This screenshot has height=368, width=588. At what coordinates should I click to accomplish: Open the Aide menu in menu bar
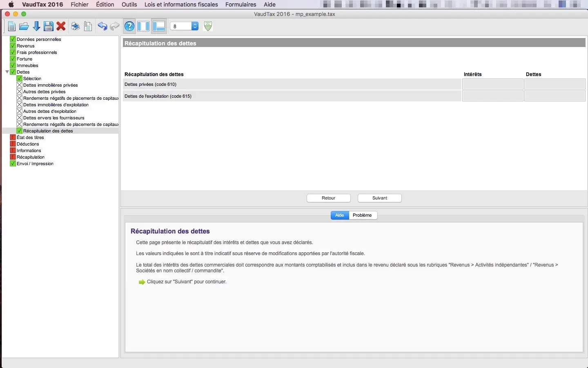269,4
